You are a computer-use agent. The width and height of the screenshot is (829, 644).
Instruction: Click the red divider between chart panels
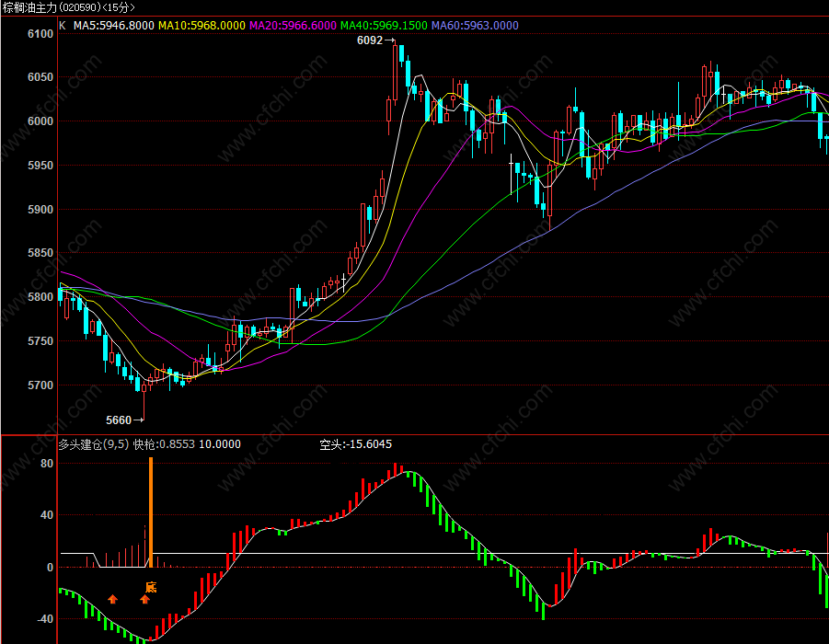(x=414, y=434)
